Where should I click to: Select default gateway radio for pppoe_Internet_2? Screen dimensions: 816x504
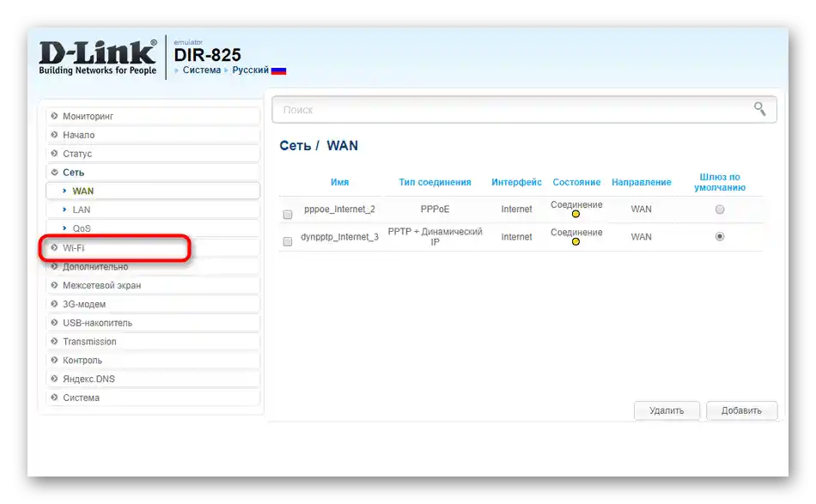[x=719, y=209]
